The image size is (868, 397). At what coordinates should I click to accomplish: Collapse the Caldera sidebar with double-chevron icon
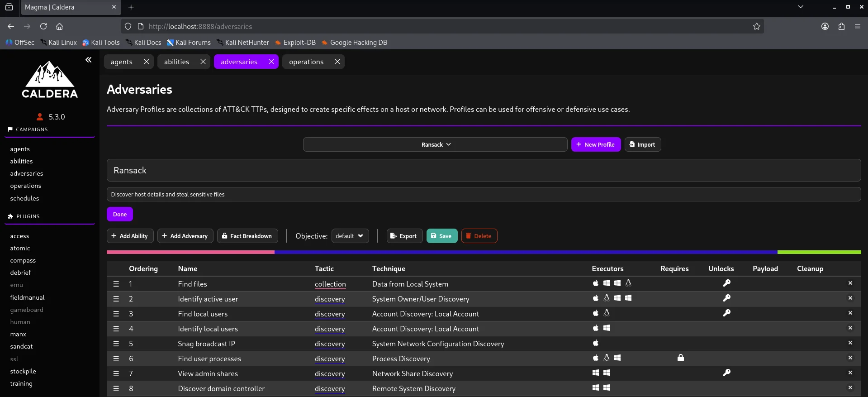coord(89,60)
